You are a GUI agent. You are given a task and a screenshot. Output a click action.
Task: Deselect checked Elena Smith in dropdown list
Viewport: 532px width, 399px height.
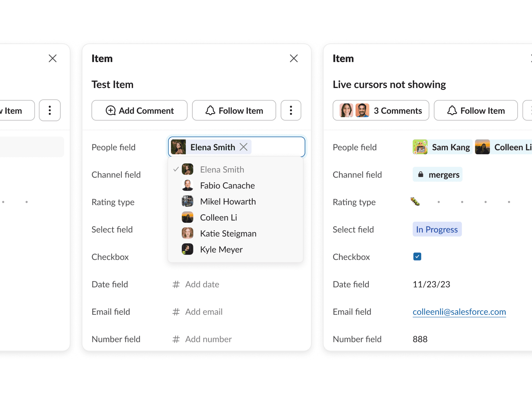click(222, 169)
